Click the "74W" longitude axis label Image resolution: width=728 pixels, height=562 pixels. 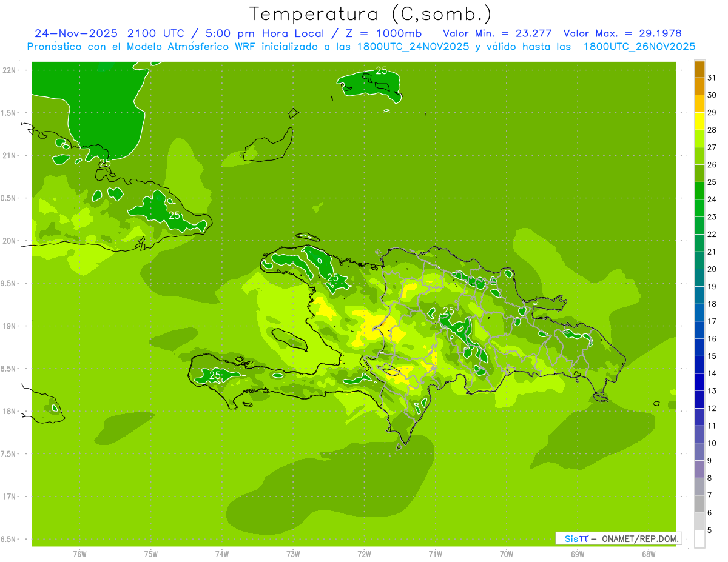[221, 554]
